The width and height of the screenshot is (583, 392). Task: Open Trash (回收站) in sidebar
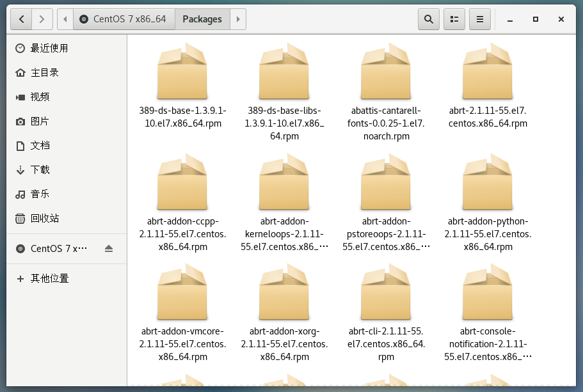coord(67,218)
